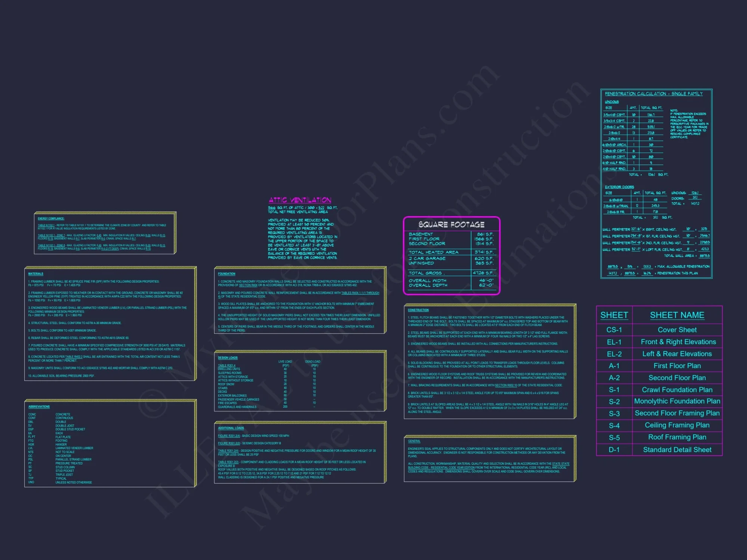Open the First Floor Plan entry

(x=677, y=365)
